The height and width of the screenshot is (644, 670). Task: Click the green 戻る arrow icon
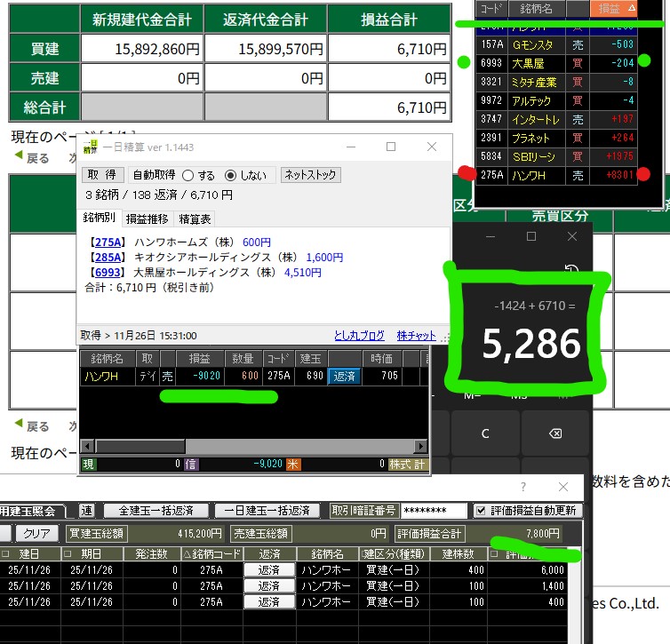pyautogui.click(x=17, y=158)
